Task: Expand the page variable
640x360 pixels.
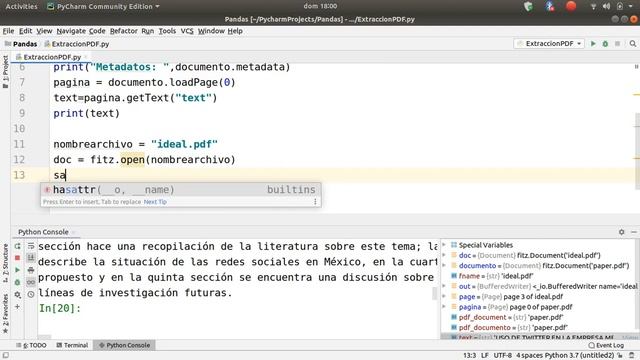Action: click(x=444, y=296)
